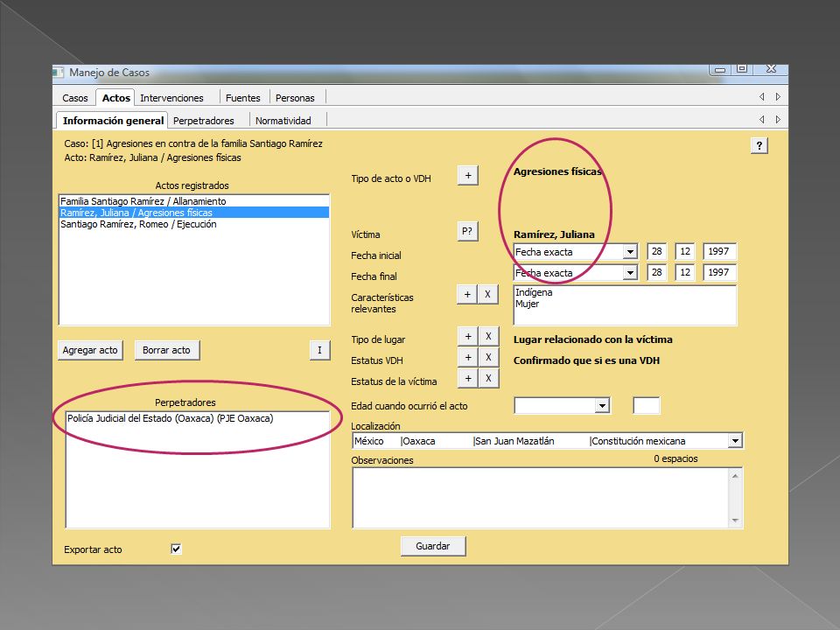Clear the Estatus VDH value with X
The image size is (840, 630).
click(x=488, y=357)
